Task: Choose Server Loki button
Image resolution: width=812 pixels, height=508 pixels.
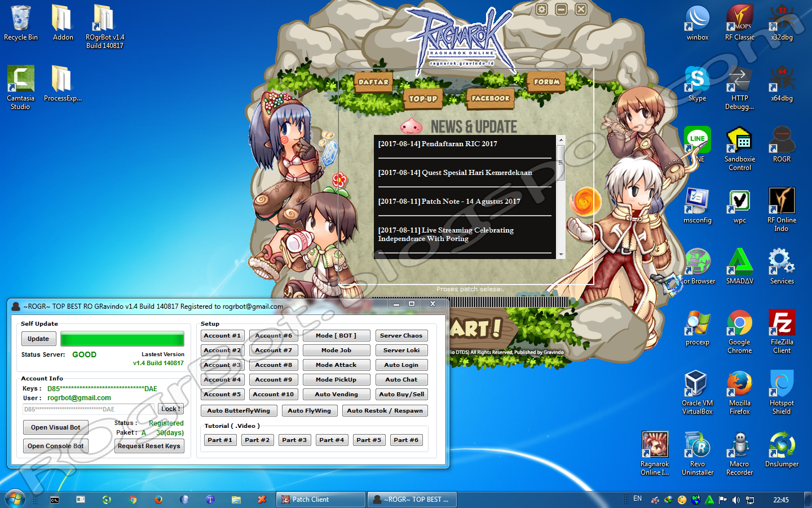Action: 401,351
